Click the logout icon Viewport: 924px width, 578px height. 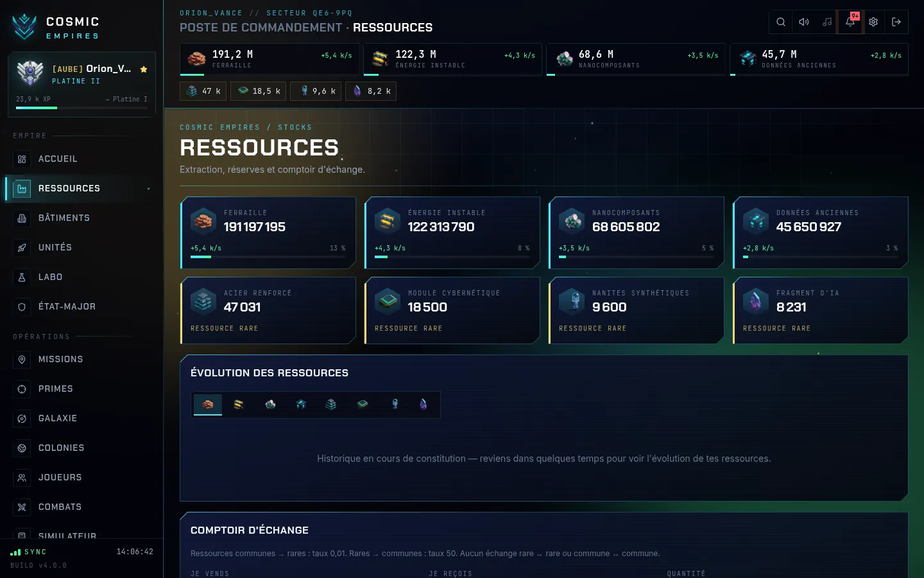[896, 22]
